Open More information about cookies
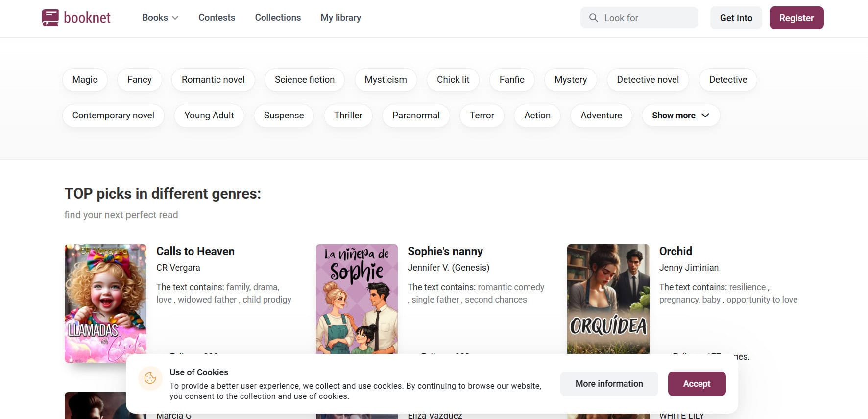This screenshot has height=419, width=868. [609, 384]
